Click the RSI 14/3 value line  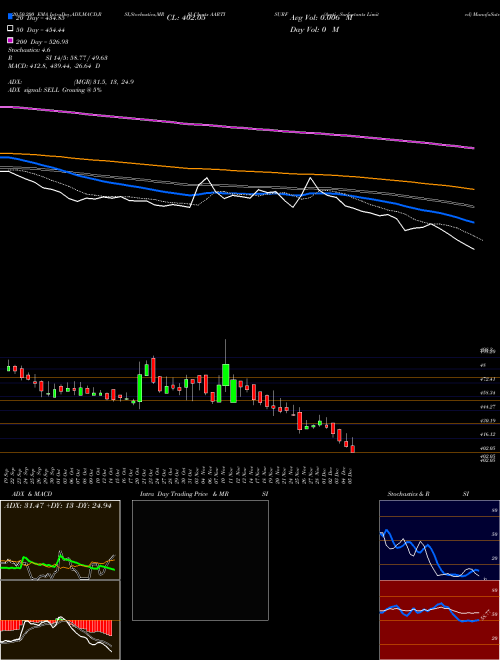(x=58, y=58)
